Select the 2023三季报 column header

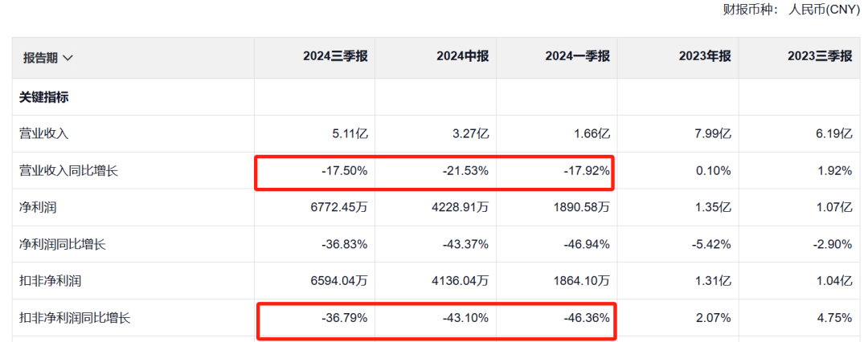click(818, 56)
